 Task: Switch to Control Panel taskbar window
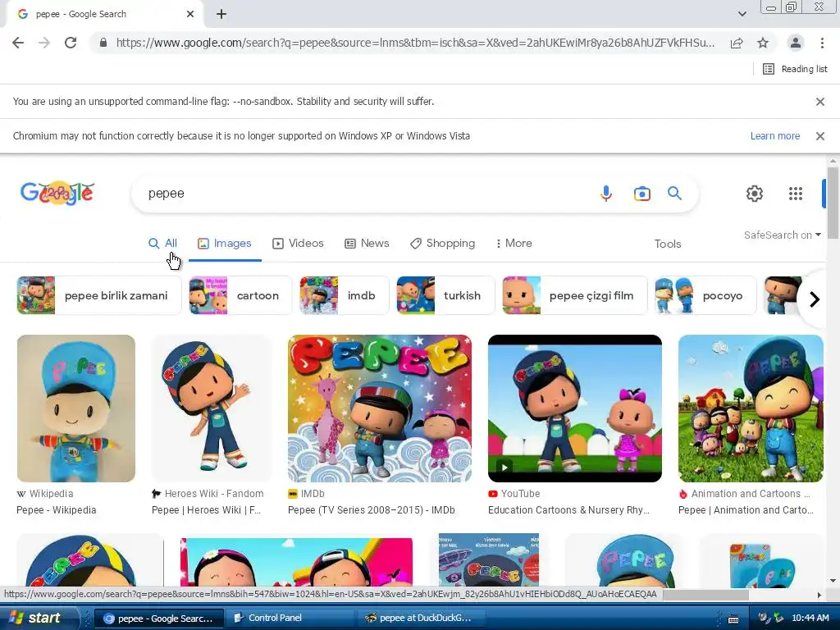click(x=290, y=618)
